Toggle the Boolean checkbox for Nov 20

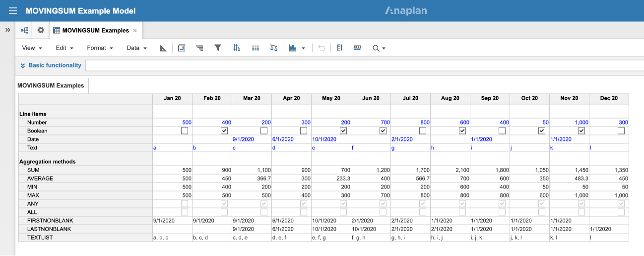click(581, 131)
